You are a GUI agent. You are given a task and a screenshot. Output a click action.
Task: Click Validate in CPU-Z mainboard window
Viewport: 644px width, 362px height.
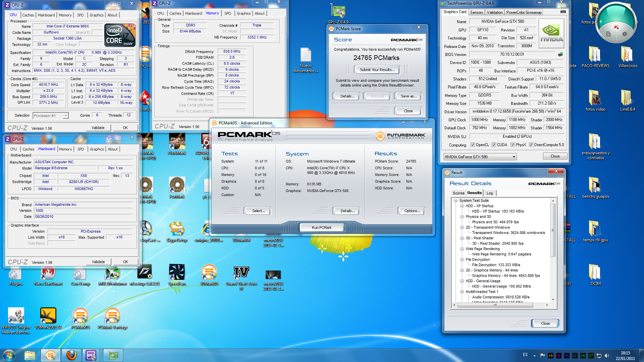click(x=98, y=262)
